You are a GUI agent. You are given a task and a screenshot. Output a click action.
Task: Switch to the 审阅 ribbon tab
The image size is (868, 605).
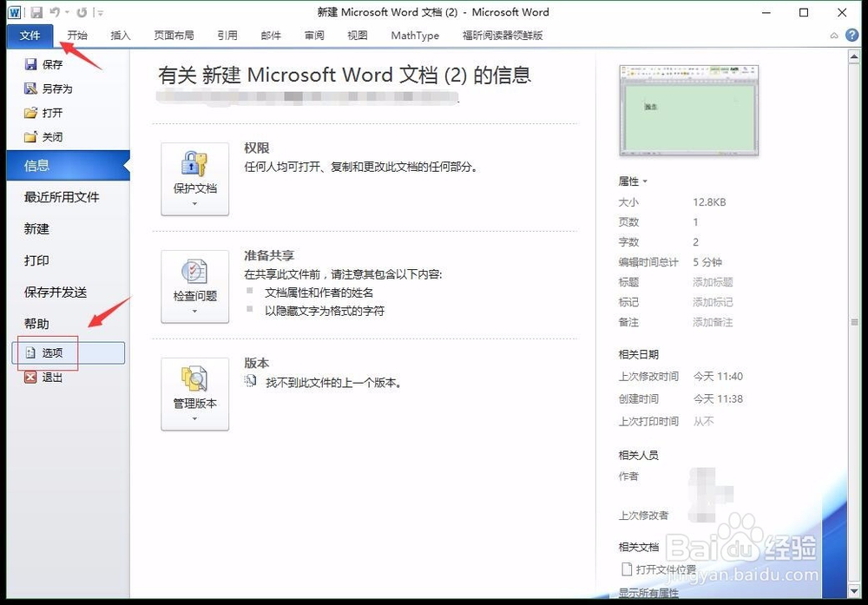pos(314,36)
